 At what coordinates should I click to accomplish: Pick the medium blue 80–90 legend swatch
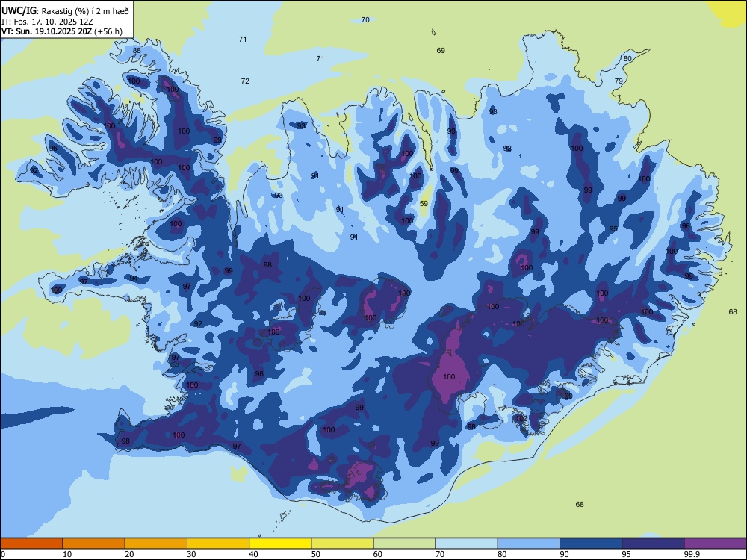tap(529, 544)
